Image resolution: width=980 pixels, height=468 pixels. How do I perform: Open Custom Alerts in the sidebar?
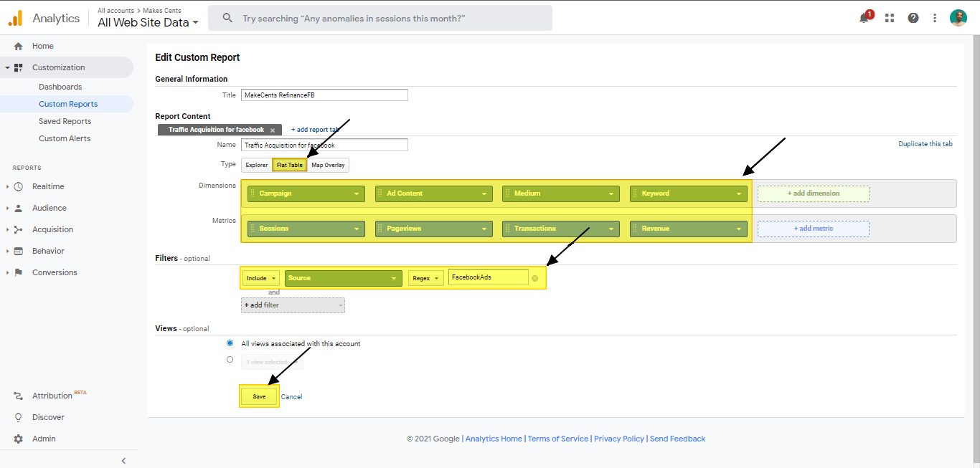point(65,138)
